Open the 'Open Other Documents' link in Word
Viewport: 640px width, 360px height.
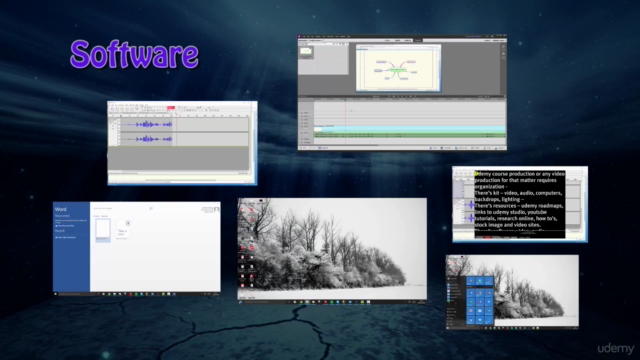67,237
